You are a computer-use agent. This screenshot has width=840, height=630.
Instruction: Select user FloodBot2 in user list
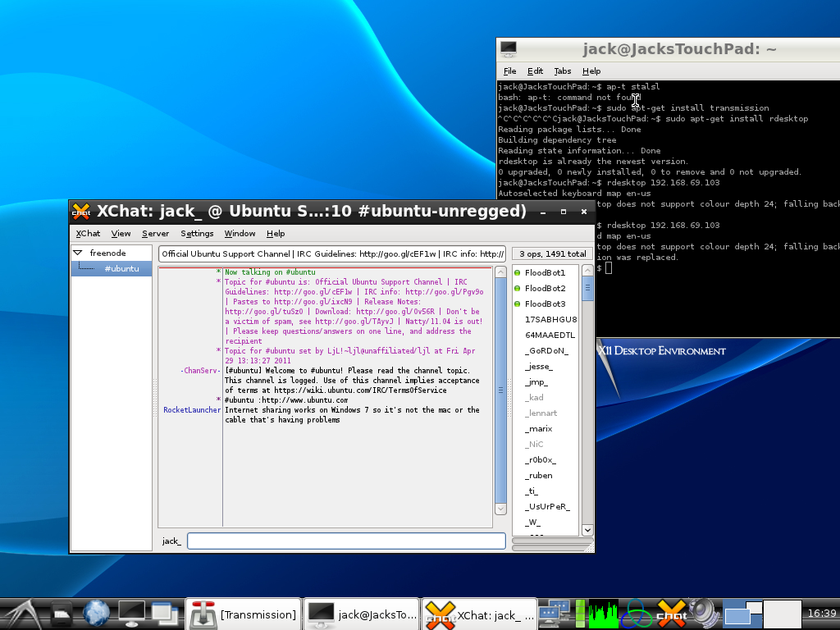click(545, 288)
